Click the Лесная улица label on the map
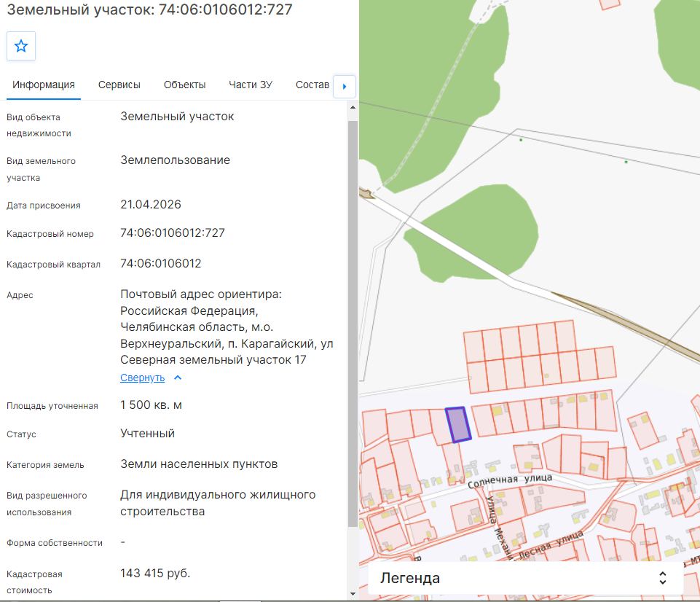 (x=551, y=545)
